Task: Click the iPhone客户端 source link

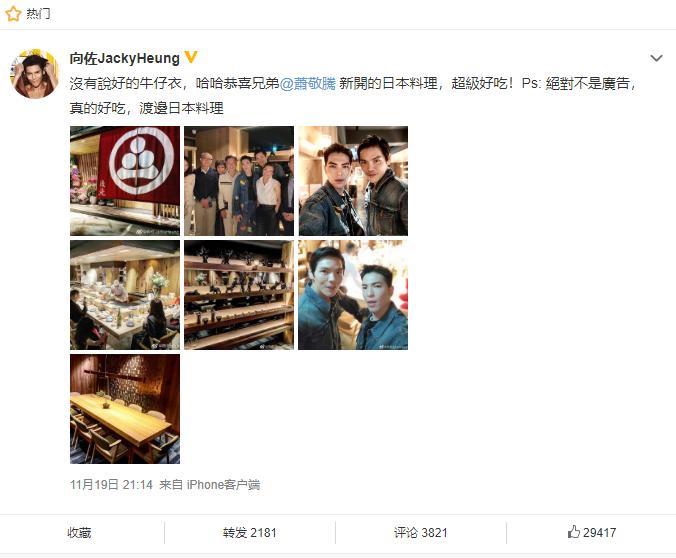Action: coord(223,485)
